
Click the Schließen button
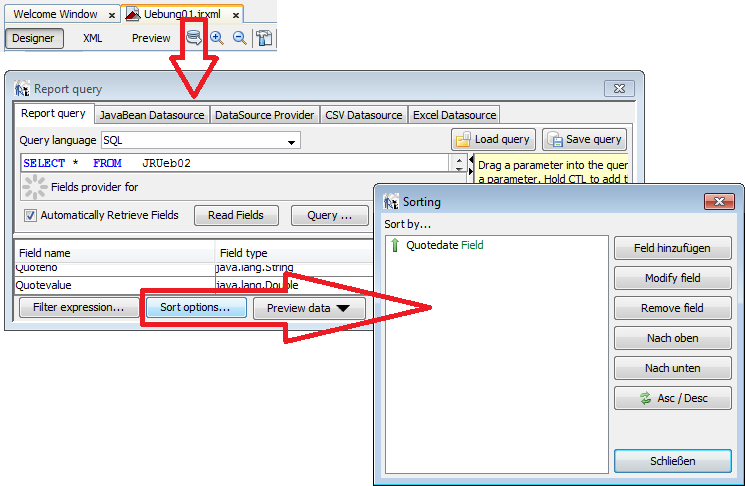(x=672, y=461)
